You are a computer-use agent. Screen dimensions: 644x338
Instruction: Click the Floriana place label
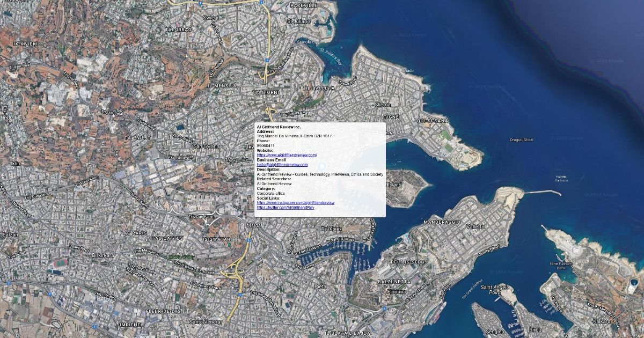coord(397,292)
